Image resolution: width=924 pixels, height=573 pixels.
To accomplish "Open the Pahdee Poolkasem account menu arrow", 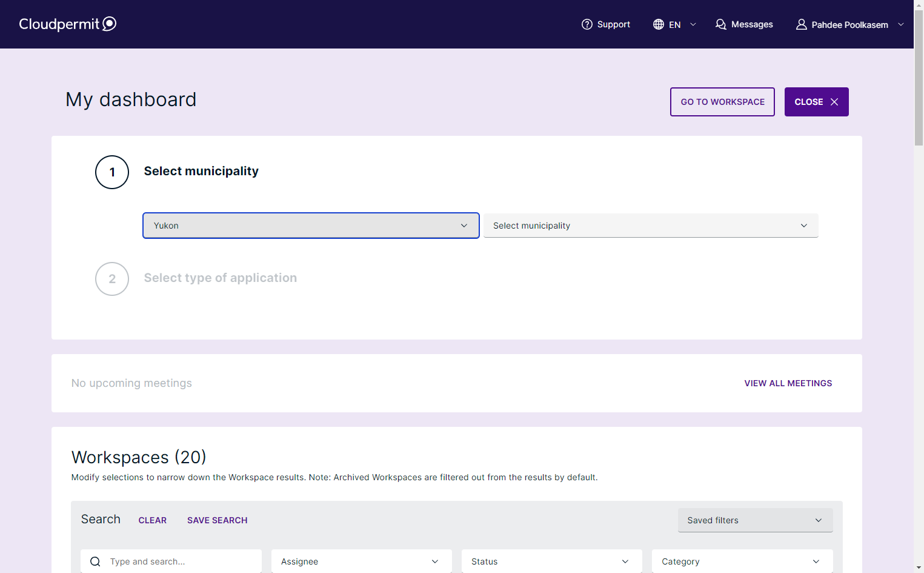I will click(x=901, y=24).
